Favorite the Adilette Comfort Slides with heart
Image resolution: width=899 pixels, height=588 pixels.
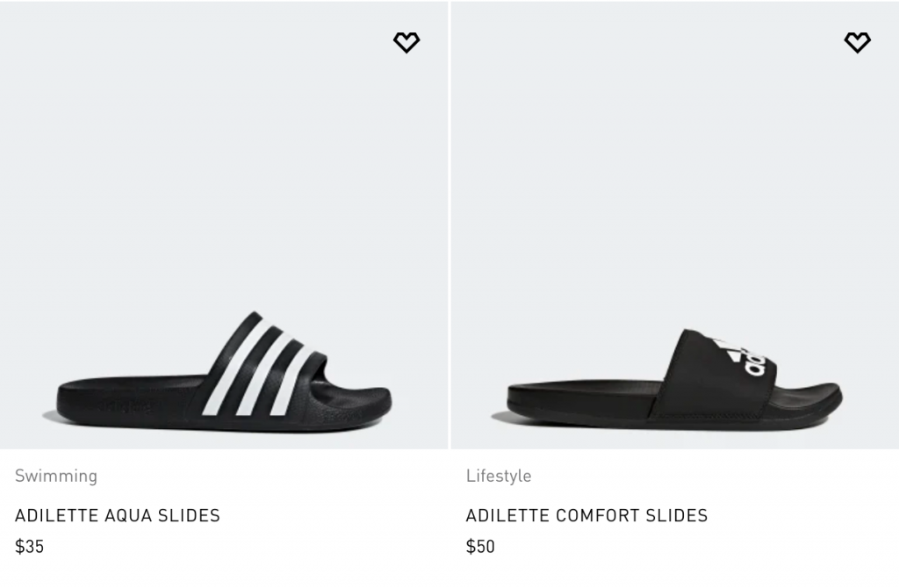click(857, 42)
